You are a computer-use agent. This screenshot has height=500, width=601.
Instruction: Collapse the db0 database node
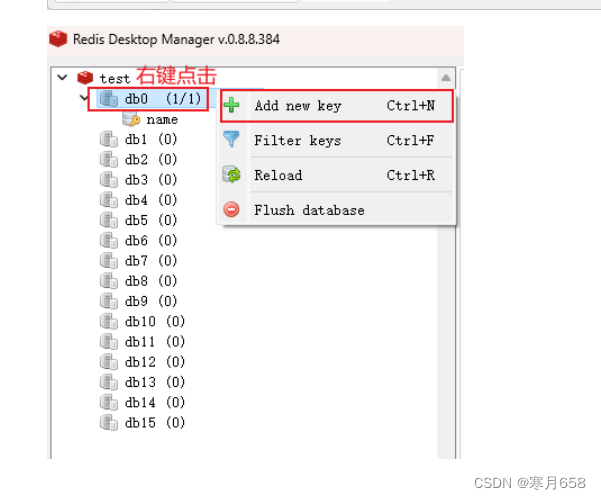[84, 98]
